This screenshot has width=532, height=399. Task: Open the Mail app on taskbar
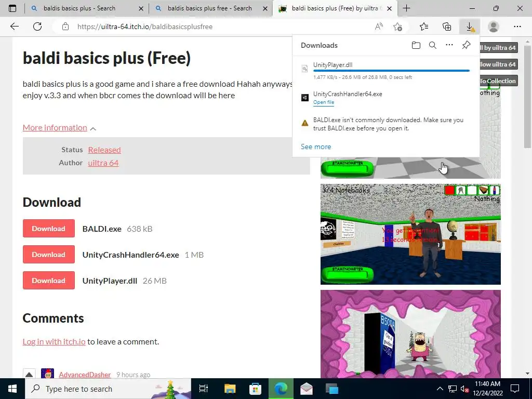tap(307, 389)
